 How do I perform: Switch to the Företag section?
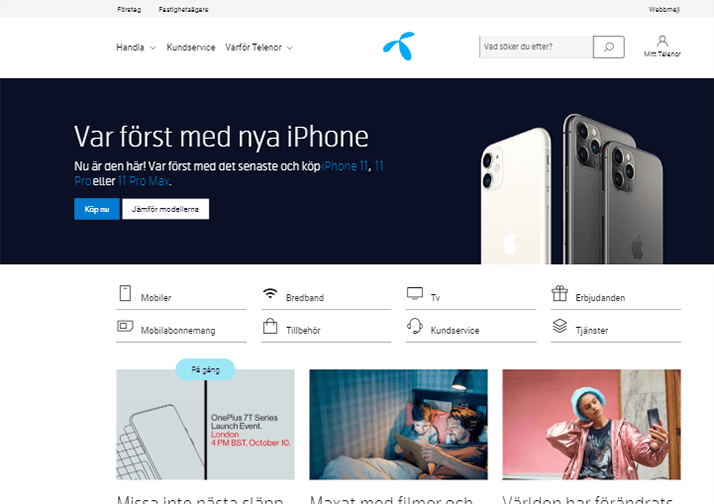click(x=129, y=10)
